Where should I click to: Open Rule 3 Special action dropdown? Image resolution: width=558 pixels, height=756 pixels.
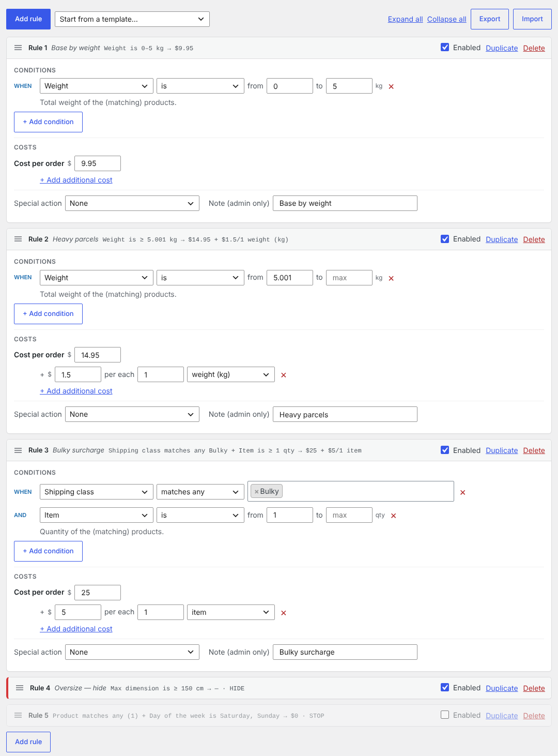[x=132, y=652]
